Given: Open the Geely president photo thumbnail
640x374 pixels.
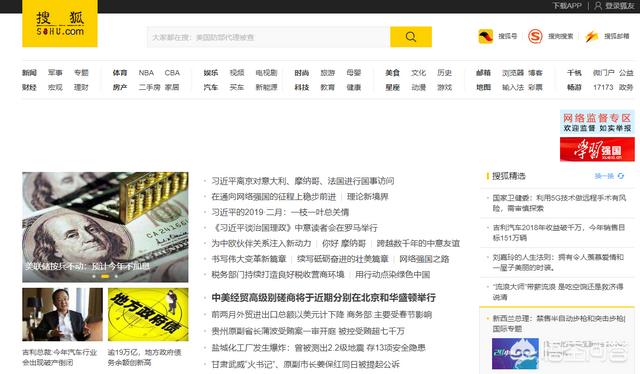Looking at the screenshot, I should click(x=62, y=314).
